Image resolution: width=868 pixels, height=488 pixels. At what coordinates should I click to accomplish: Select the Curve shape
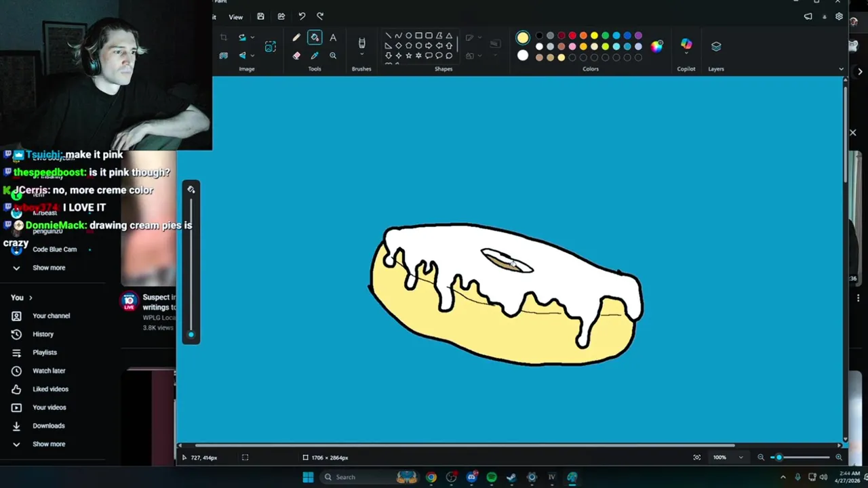[x=398, y=36]
